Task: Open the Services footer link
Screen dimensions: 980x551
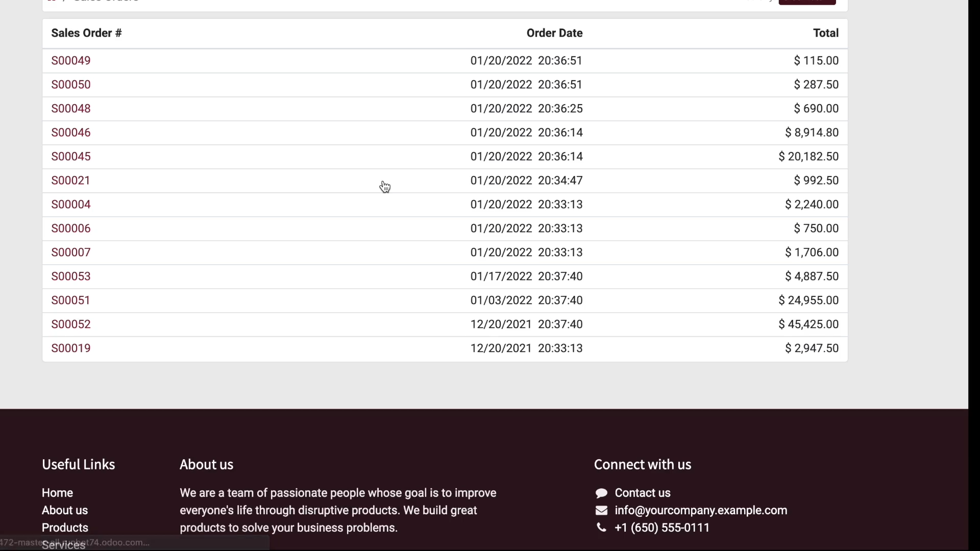Action: tap(63, 545)
